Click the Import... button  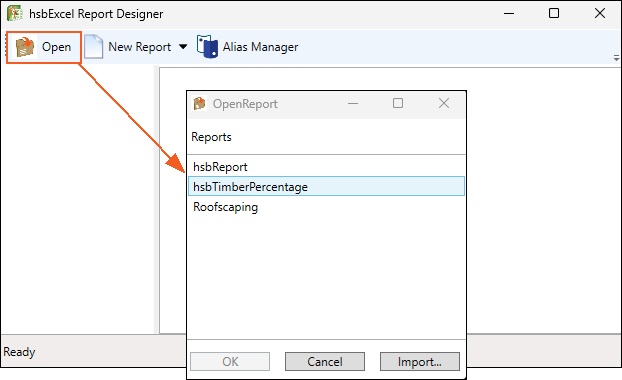420,361
